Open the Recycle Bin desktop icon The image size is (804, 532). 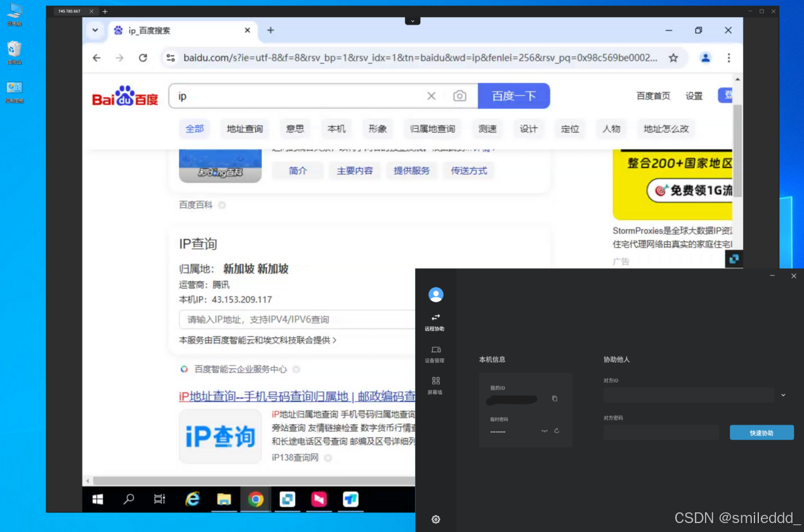click(14, 52)
